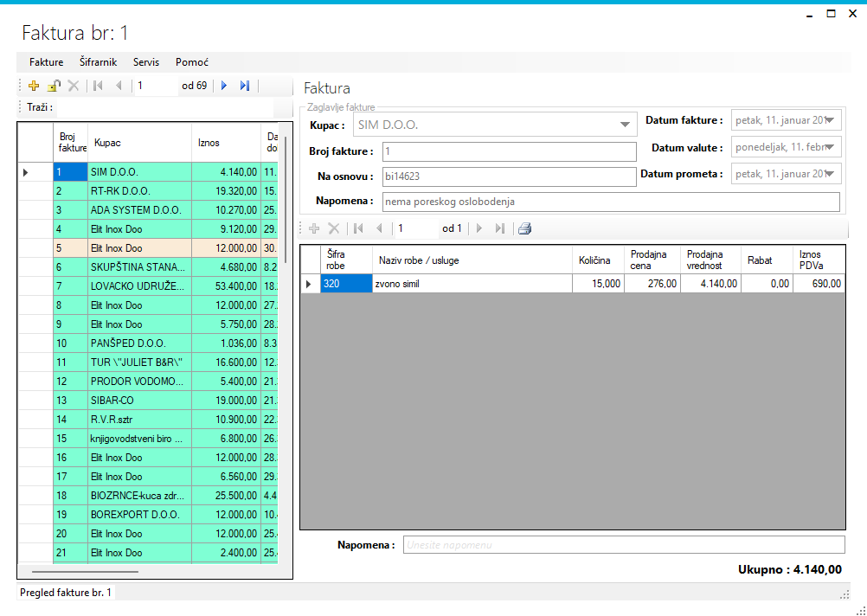Click the previous-record arrow in the invoice list toolbar
This screenshot has height=616, width=867.
119,86
